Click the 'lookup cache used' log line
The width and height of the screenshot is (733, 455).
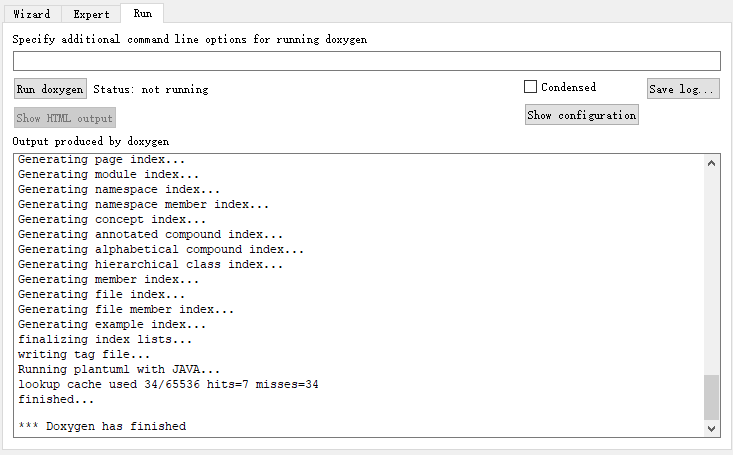pyautogui.click(x=168, y=384)
